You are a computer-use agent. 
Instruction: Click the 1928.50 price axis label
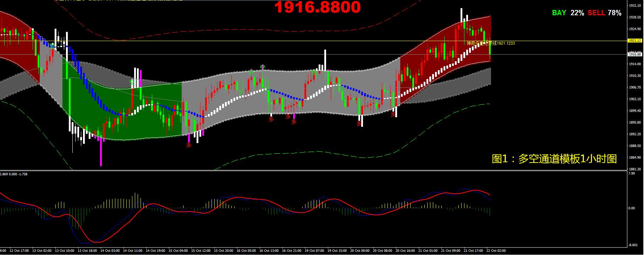(635, 17)
